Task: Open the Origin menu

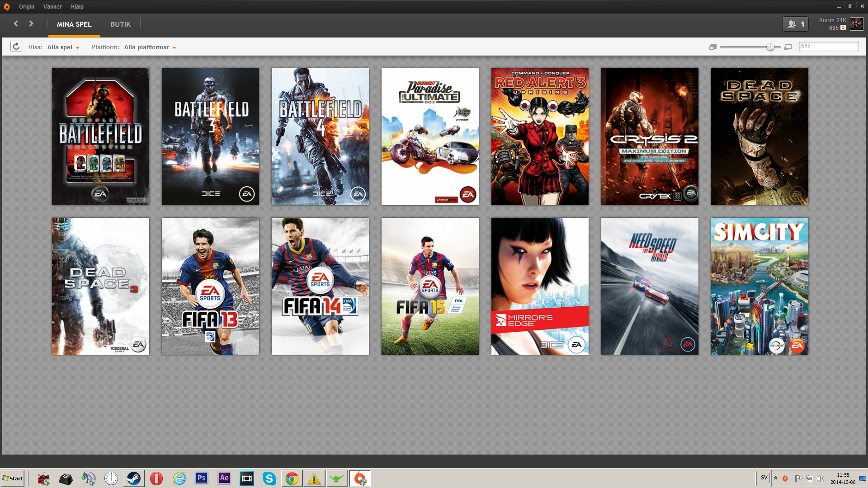Action: click(x=27, y=7)
